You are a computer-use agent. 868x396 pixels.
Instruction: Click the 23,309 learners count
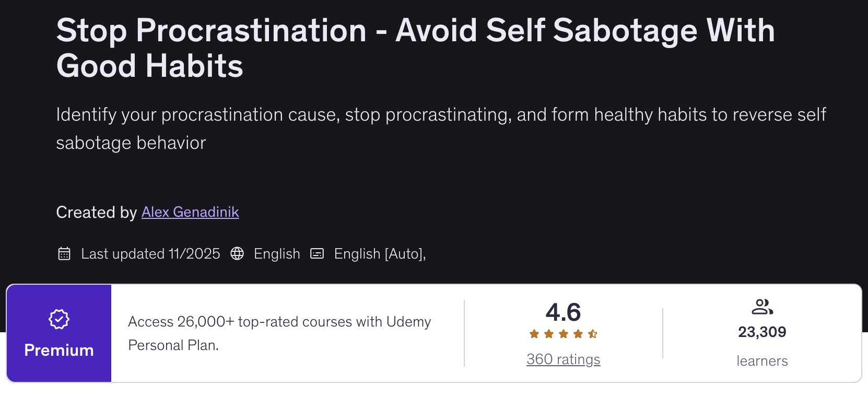click(762, 332)
